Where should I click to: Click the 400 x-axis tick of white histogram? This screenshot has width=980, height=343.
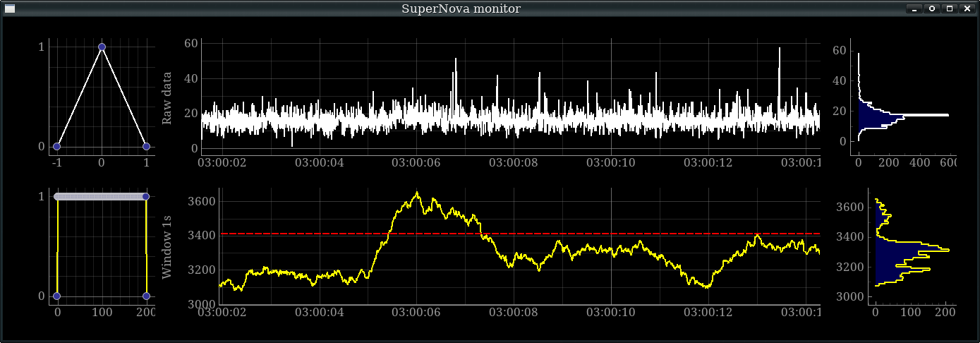pyautogui.click(x=920, y=162)
